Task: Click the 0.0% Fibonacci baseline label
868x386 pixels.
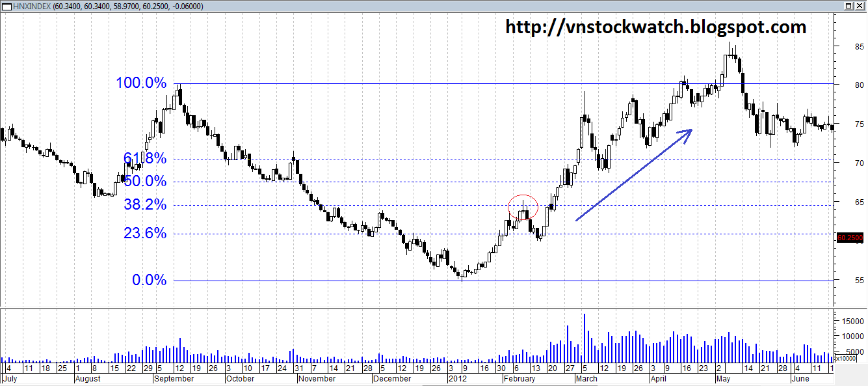Action: 150,281
